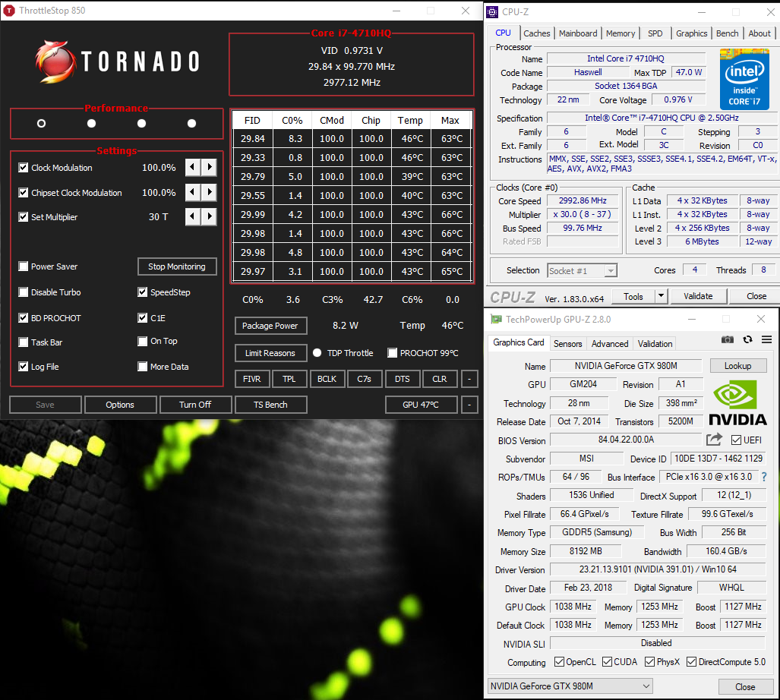Select the third Performance profile radio button
Viewport: 780px width, 700px height.
click(x=142, y=123)
